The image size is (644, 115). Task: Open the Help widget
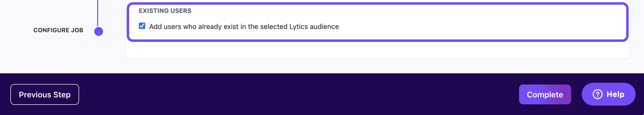pyautogui.click(x=608, y=94)
